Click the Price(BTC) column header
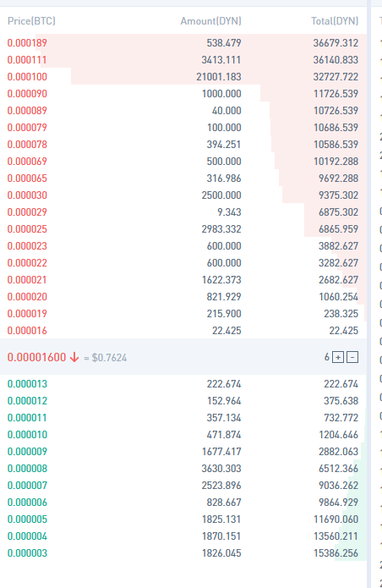382x588 pixels. [x=31, y=21]
